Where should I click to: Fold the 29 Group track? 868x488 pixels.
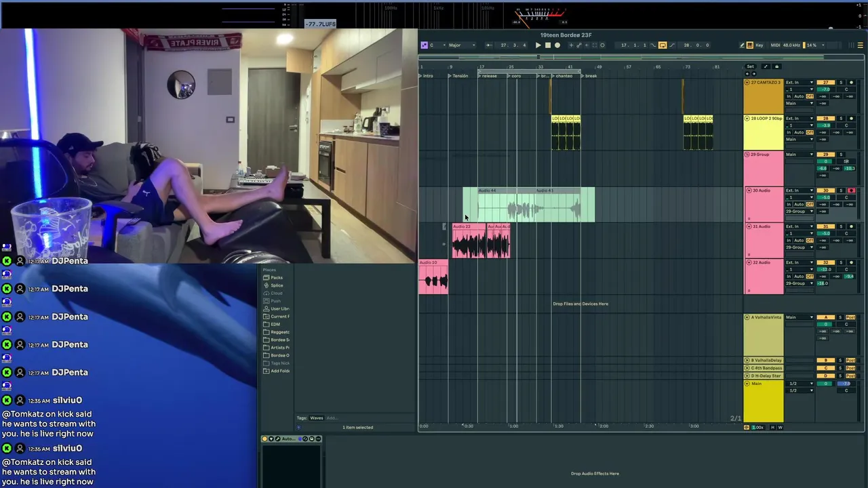pos(747,155)
